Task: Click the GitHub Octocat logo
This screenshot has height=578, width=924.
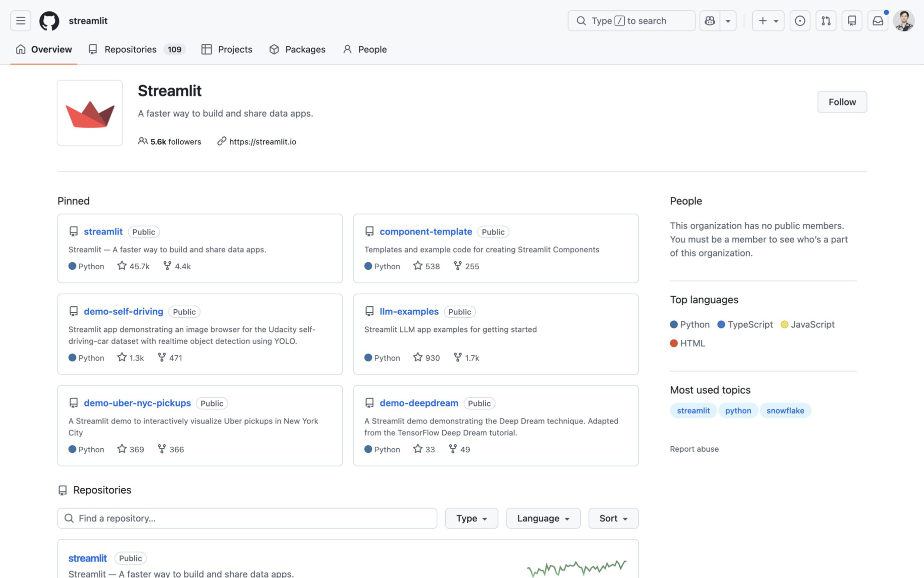Action: 49,20
